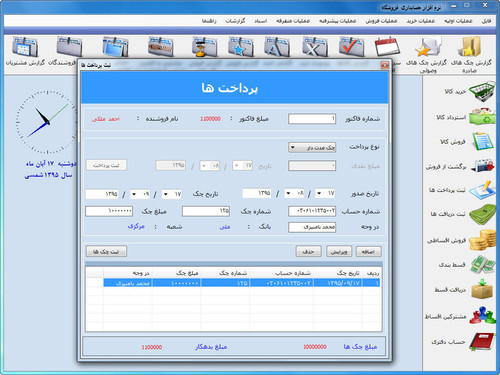The width and height of the screenshot is (500, 375).
Task: Click the تاریخ چک year field
Action: [102, 194]
